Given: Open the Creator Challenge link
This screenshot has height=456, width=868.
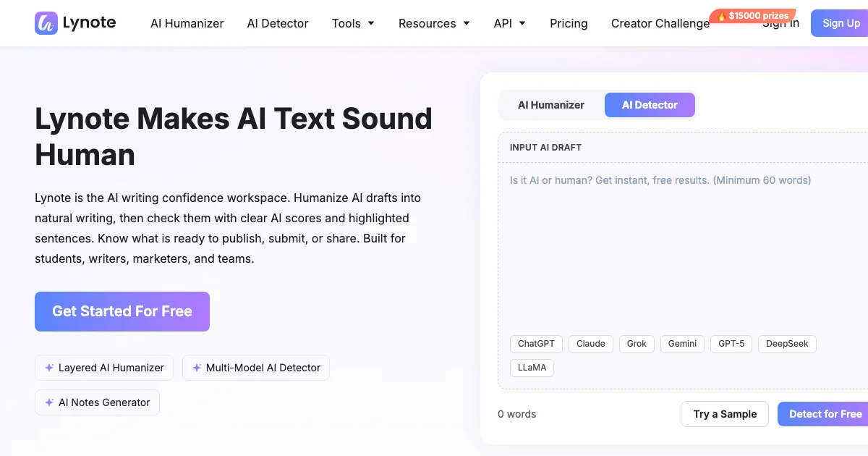Looking at the screenshot, I should 660,23.
